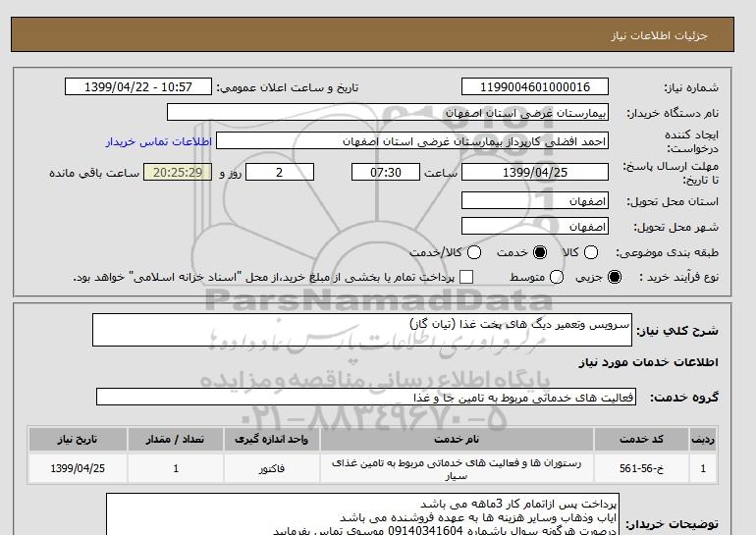Open the اطلاعات تماس خریدار link

click(159, 141)
